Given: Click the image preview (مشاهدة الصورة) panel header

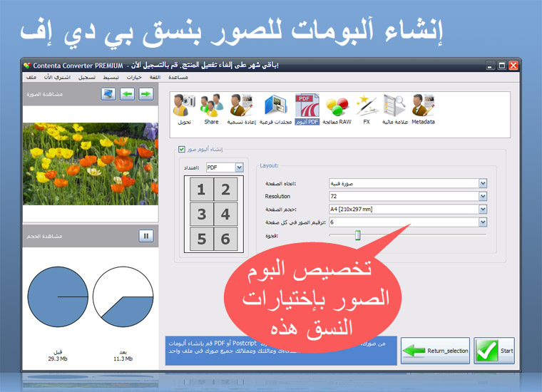Looking at the screenshot, I should pos(91,94).
